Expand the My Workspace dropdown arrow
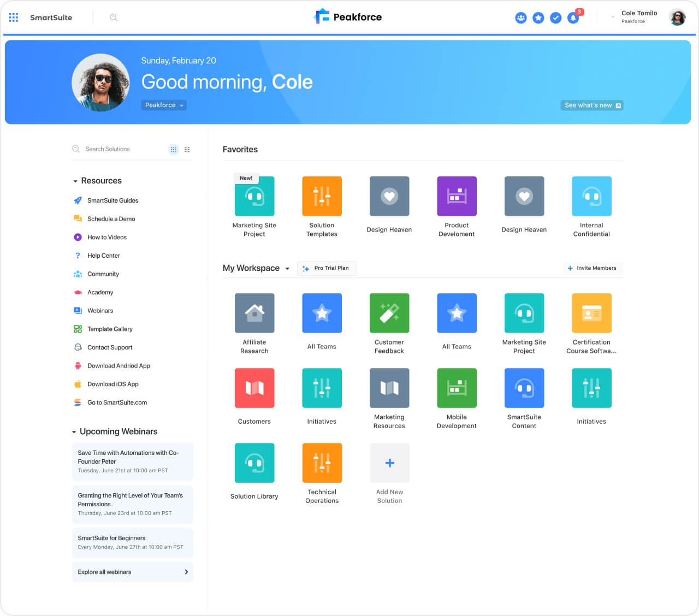699x616 pixels. click(x=287, y=269)
